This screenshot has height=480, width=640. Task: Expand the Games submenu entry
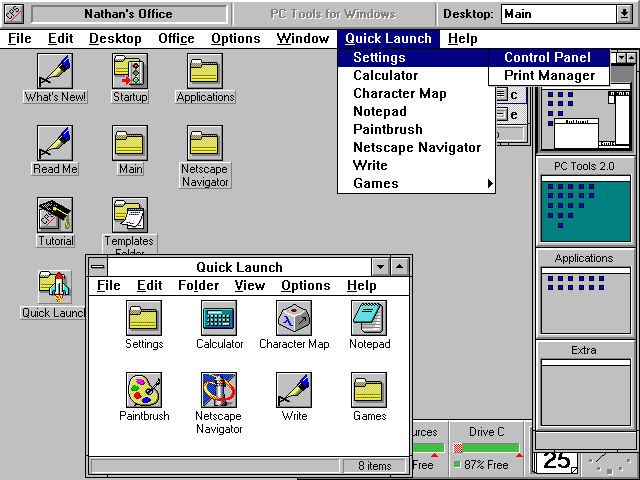coord(416,183)
